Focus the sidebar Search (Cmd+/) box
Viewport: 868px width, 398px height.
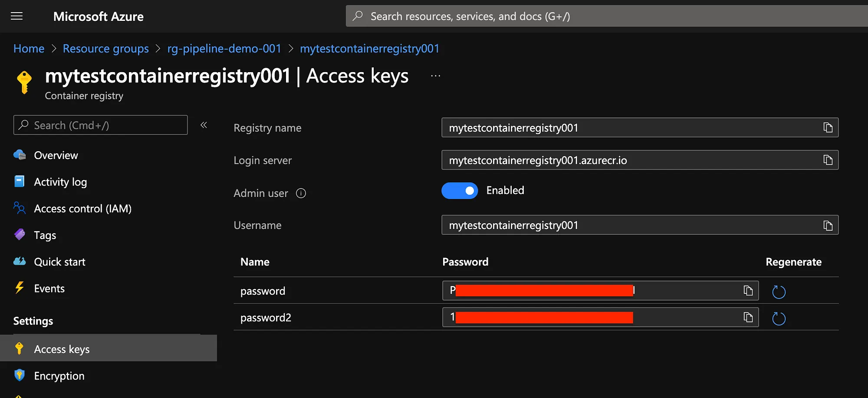click(x=101, y=125)
